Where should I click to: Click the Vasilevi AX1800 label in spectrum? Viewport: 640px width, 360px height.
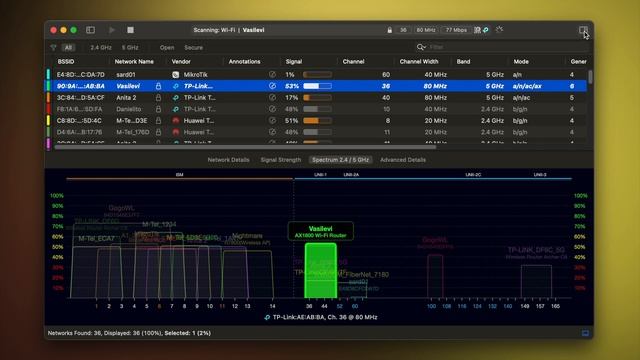(x=320, y=231)
